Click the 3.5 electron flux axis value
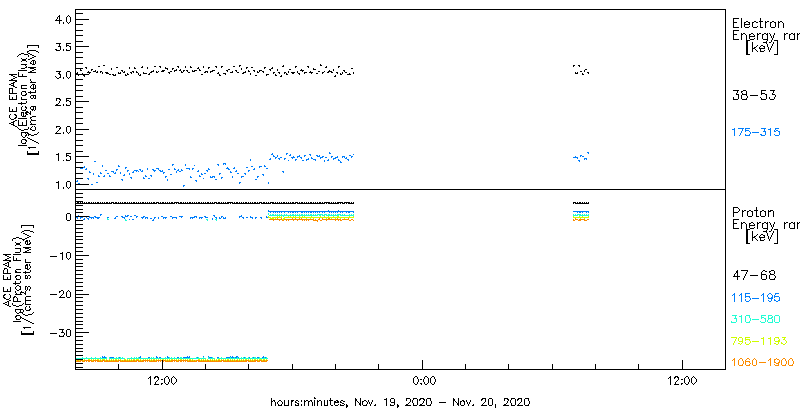Image resolution: width=800 pixels, height=410 pixels. click(63, 46)
